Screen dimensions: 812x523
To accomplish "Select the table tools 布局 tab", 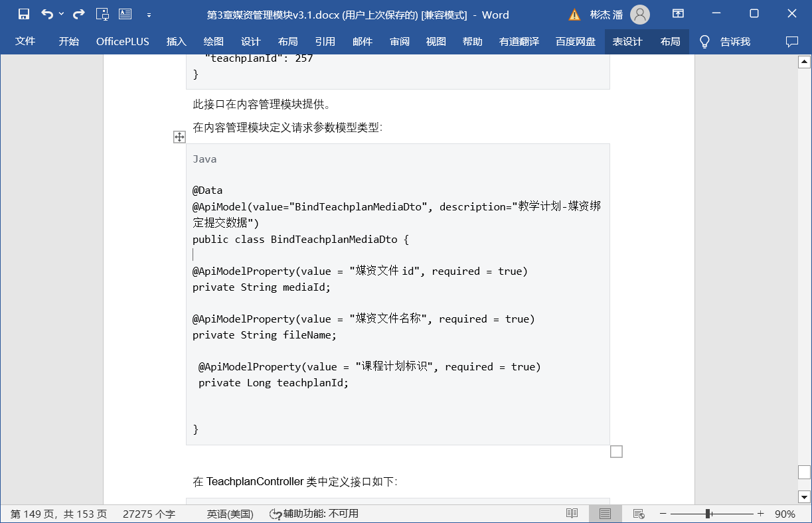I will pyautogui.click(x=671, y=41).
